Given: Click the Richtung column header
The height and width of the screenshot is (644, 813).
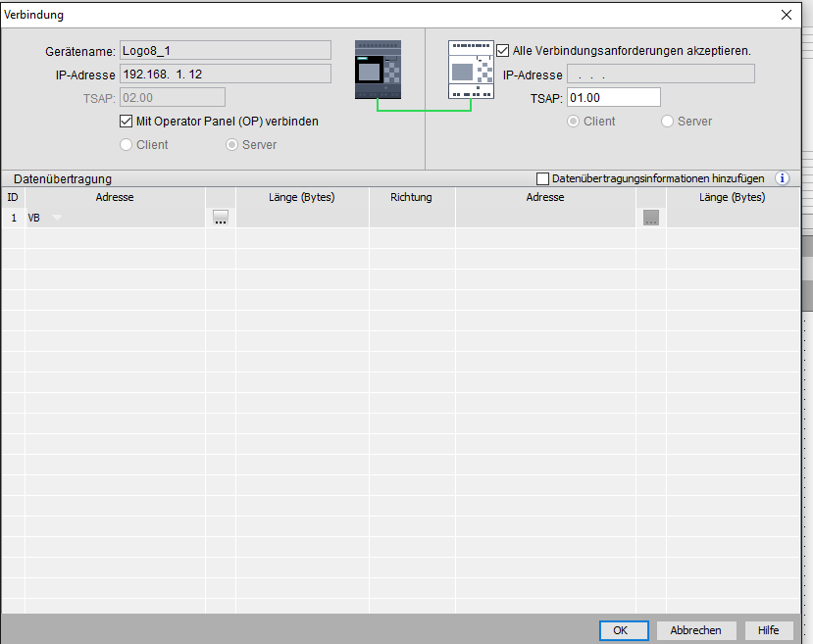Looking at the screenshot, I should click(411, 197).
